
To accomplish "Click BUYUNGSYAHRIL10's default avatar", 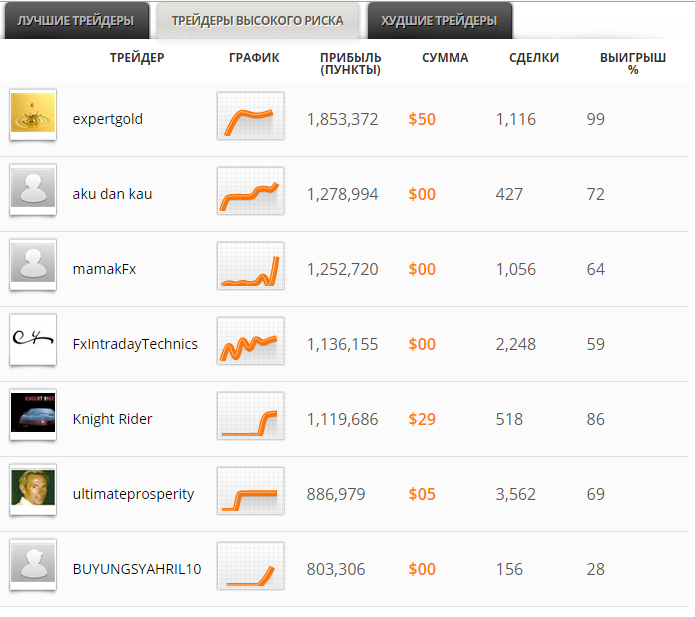I will tap(33, 565).
